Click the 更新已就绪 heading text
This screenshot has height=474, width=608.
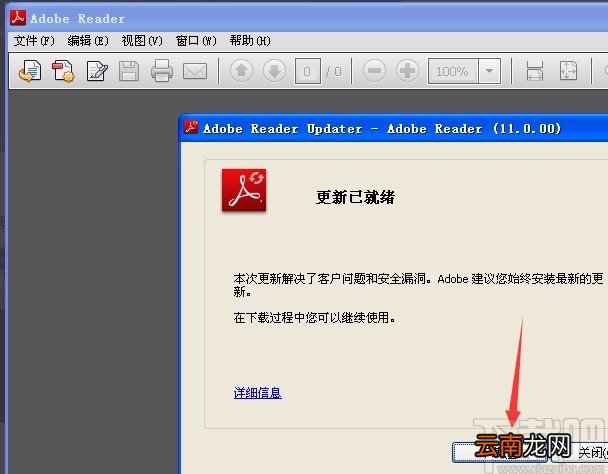pyautogui.click(x=355, y=197)
